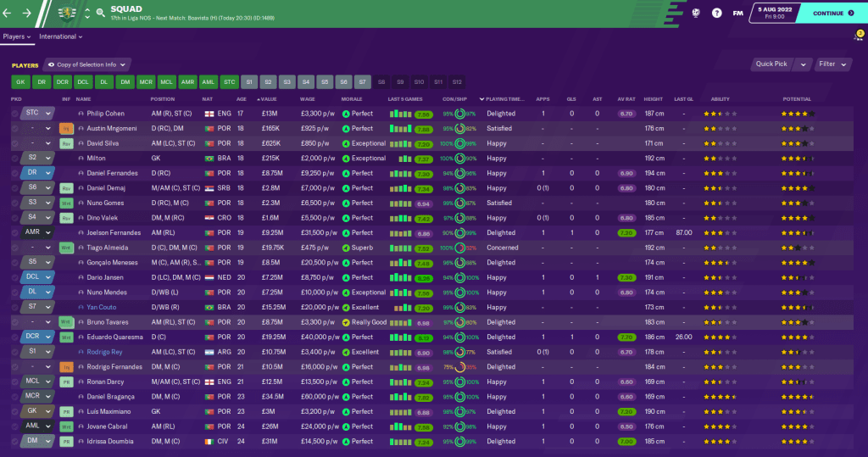Open the help question mark icon
868x457 pixels.
[x=716, y=13]
